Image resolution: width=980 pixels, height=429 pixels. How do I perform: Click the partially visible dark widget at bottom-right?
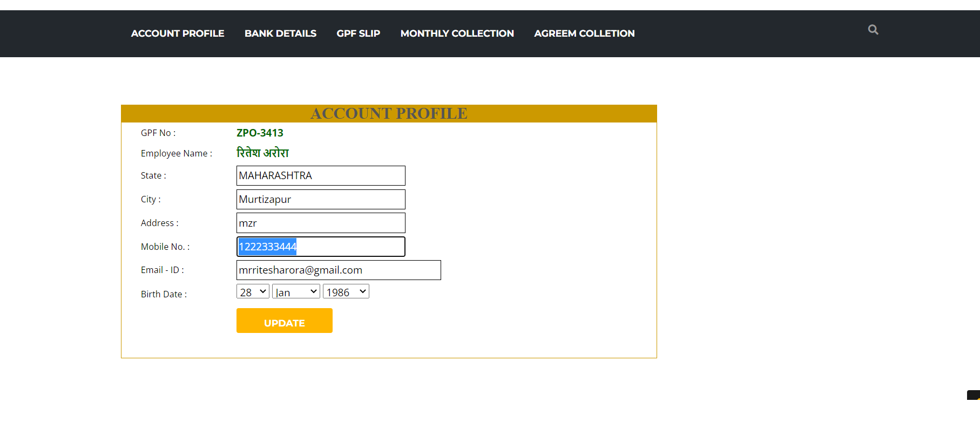pyautogui.click(x=974, y=395)
